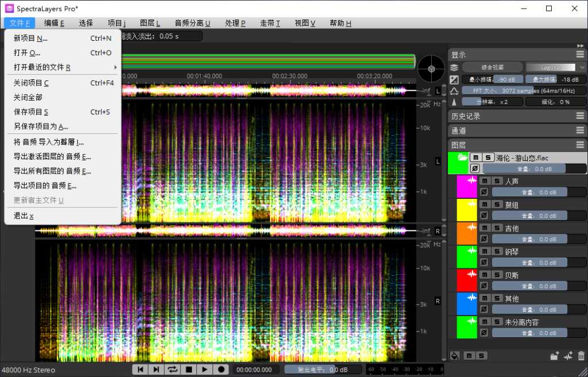This screenshot has width=588, height=377.
Task: Click the 细化 refinement value field
Action: click(x=555, y=102)
